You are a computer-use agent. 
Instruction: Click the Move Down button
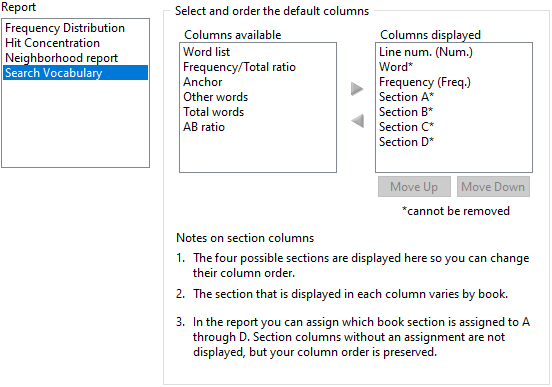pyautogui.click(x=493, y=187)
